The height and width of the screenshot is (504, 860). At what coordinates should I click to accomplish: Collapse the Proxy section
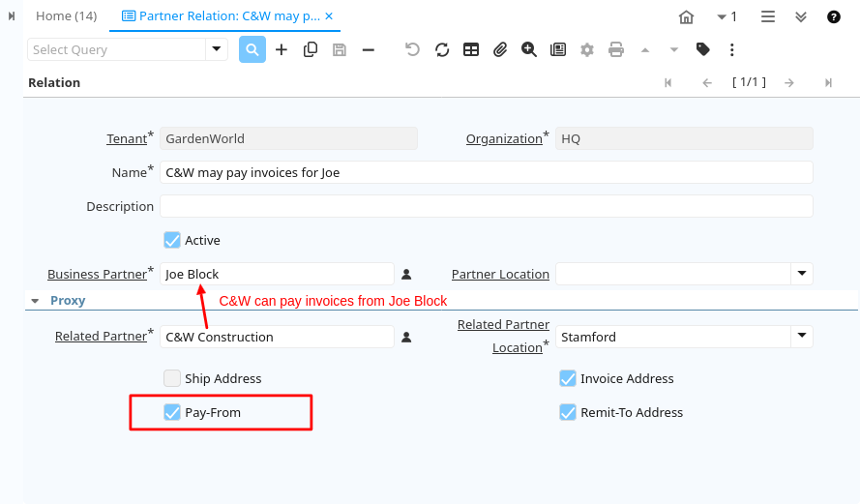tap(35, 301)
